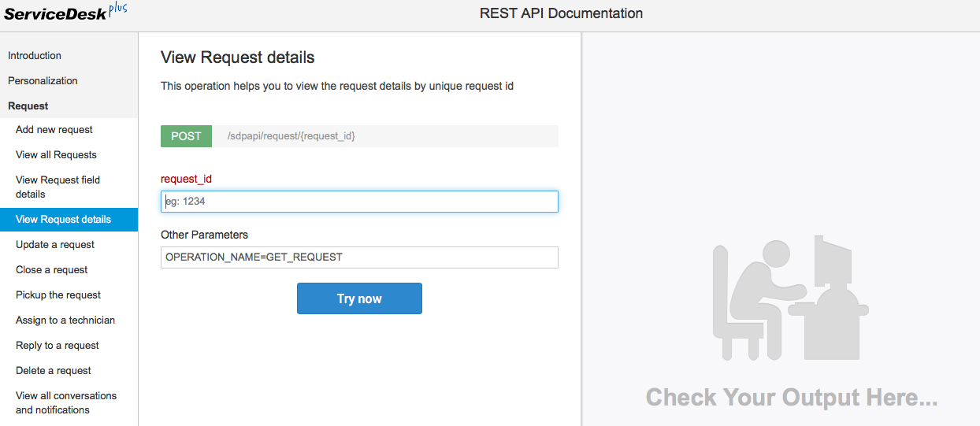Focus the request_id input field
Viewport: 980px width, 426px height.
click(x=359, y=202)
